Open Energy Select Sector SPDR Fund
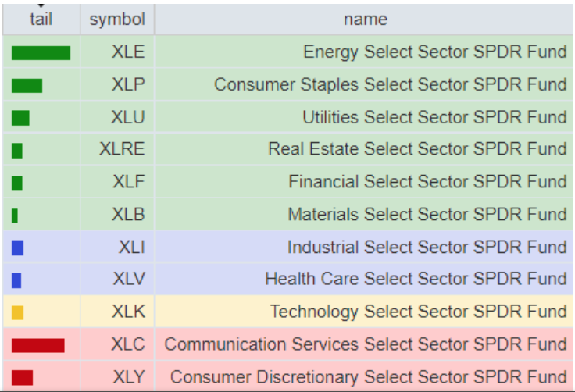Screen dimensions: 575x392 pyautogui.click(x=434, y=52)
